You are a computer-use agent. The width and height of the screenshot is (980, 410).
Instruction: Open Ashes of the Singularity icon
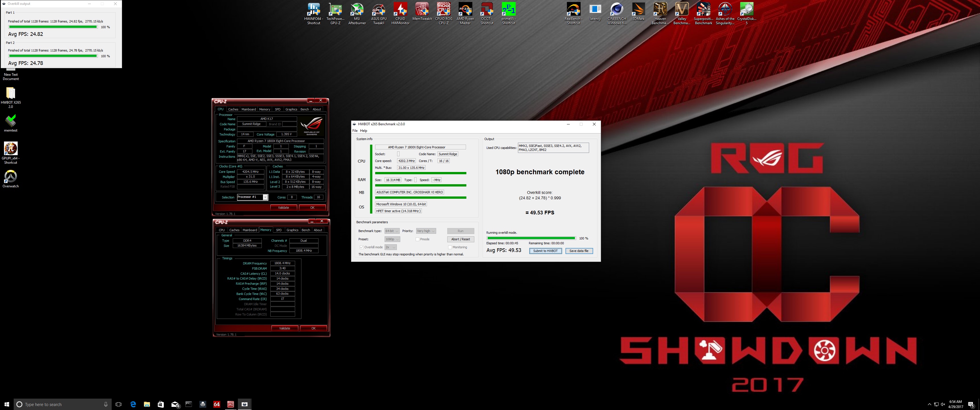725,14
